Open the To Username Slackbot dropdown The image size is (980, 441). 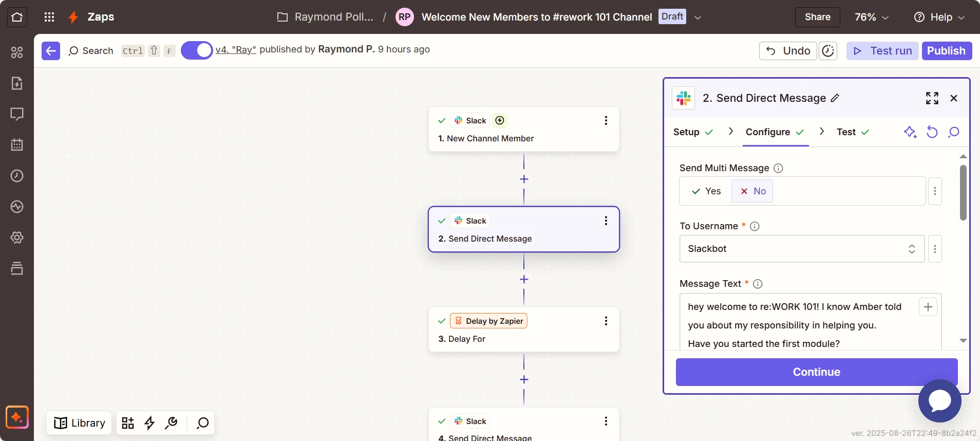pos(802,249)
